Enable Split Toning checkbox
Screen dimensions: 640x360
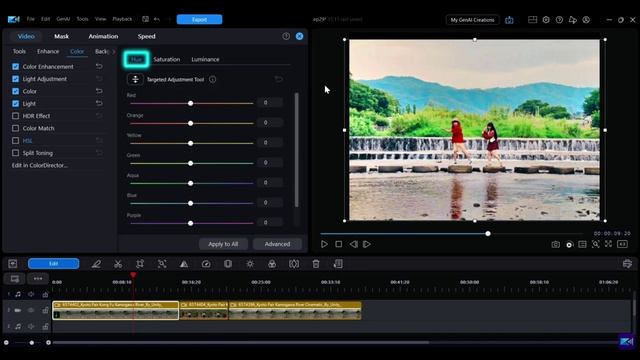(16, 153)
